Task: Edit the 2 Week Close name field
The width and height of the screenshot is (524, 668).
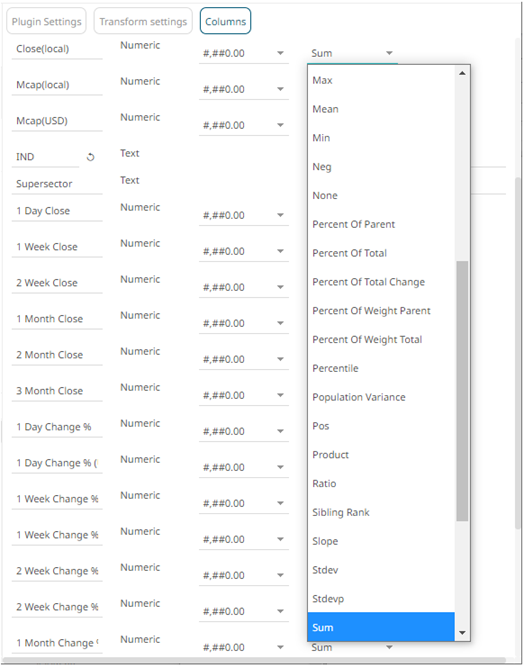Action: pyautogui.click(x=57, y=283)
